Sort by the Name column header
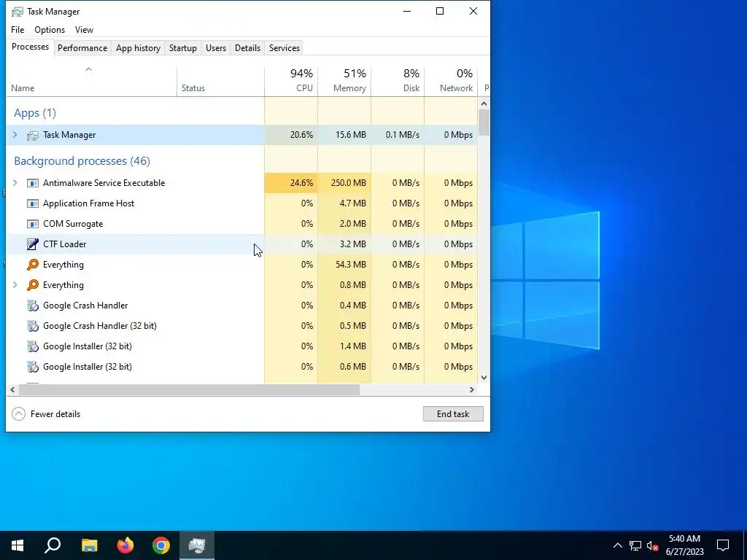 point(91,82)
